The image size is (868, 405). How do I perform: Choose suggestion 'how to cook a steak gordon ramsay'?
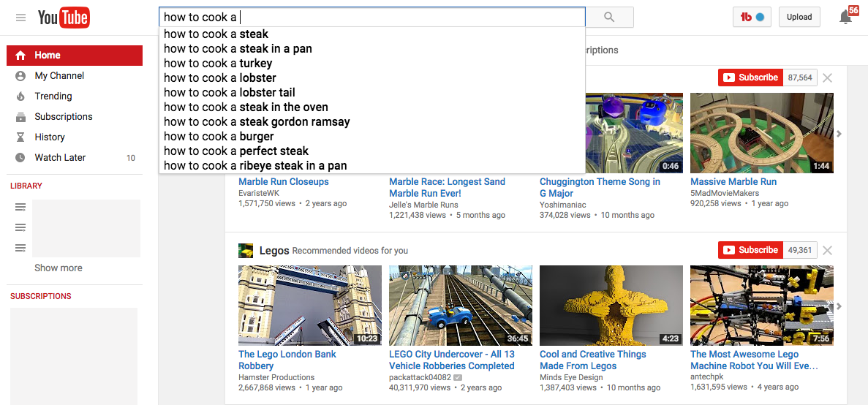tap(372, 122)
